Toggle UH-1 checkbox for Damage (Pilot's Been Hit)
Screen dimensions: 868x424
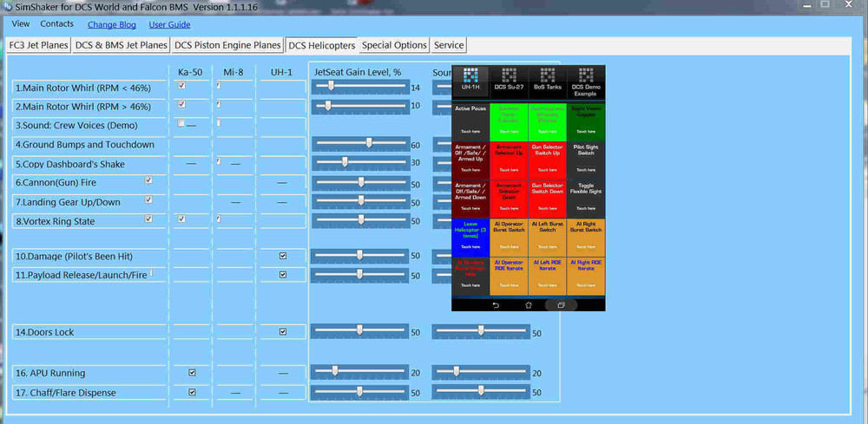click(x=283, y=256)
